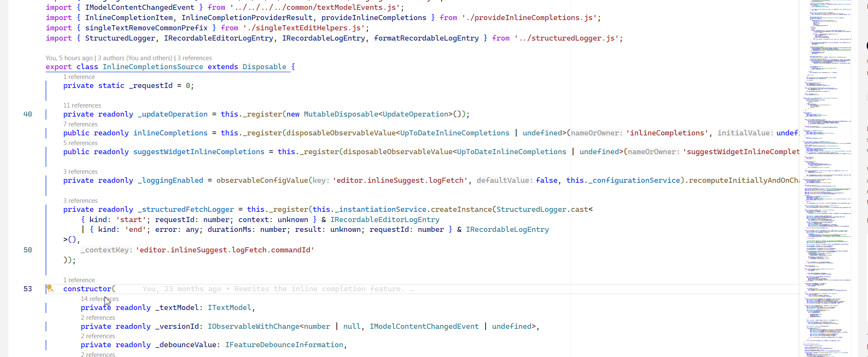This screenshot has width=868, height=357.
Task: Open the "7 references" code lens
Action: [x=80, y=124]
